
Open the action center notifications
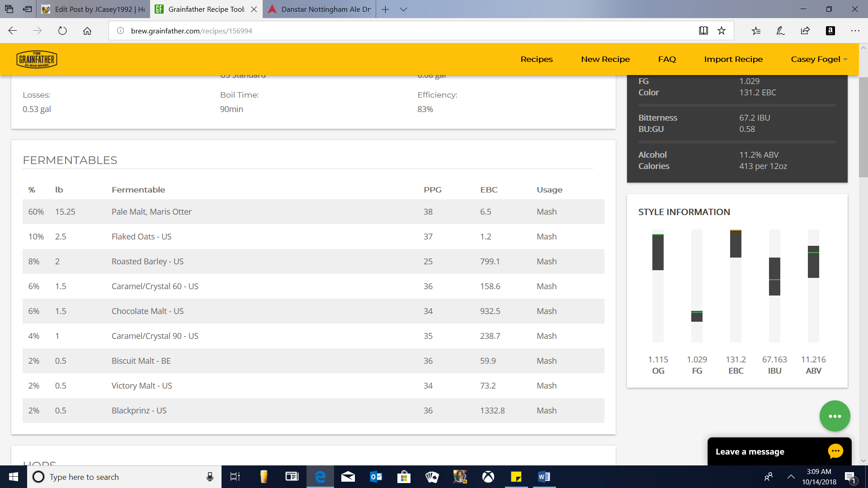(x=850, y=477)
